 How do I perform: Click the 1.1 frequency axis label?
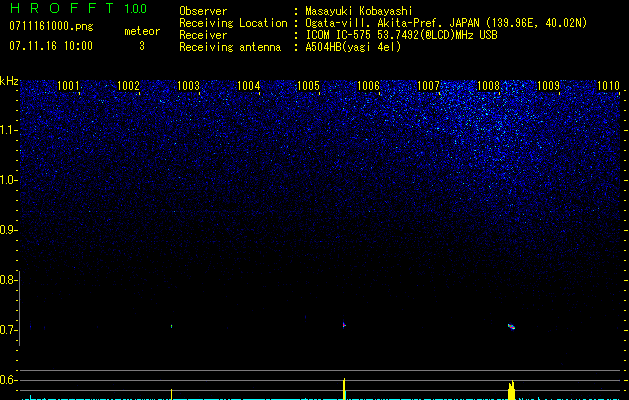click(x=9, y=130)
